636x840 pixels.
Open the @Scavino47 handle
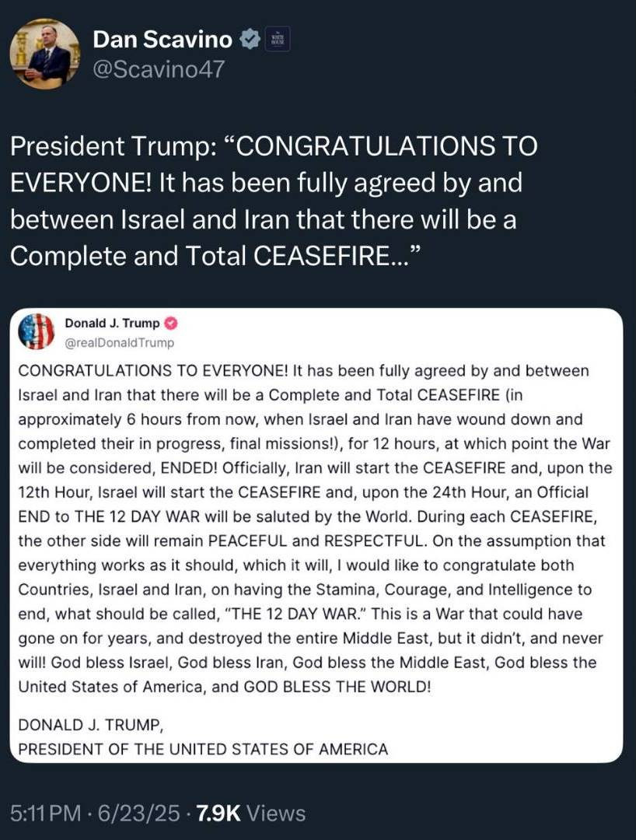pos(159,70)
